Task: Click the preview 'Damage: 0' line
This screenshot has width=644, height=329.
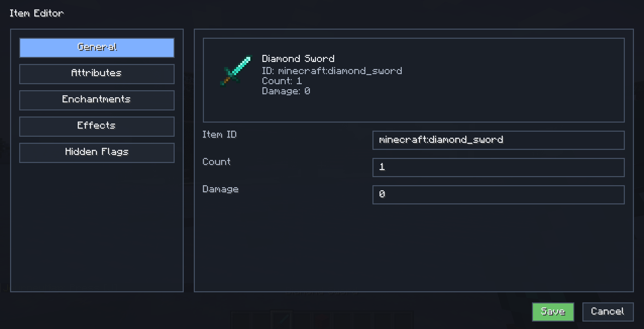Action: [x=286, y=91]
